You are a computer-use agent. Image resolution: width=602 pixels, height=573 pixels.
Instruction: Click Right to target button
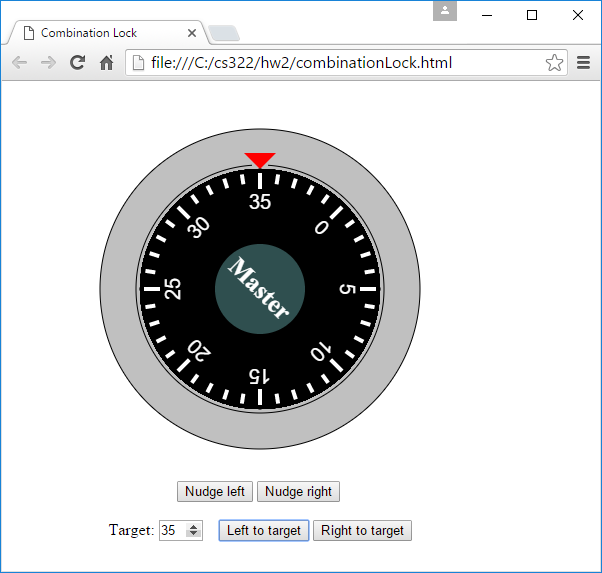pyautogui.click(x=362, y=530)
